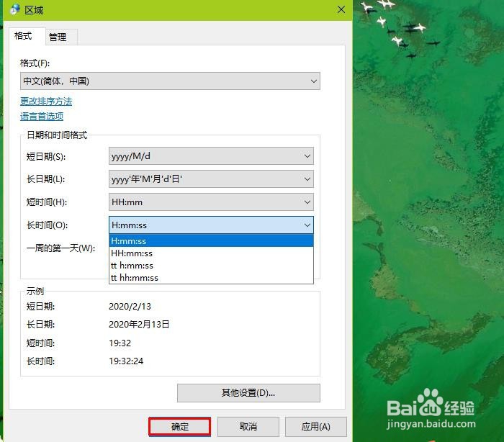
Task: Expand the 长日期 format dropdown
Action: [211, 179]
